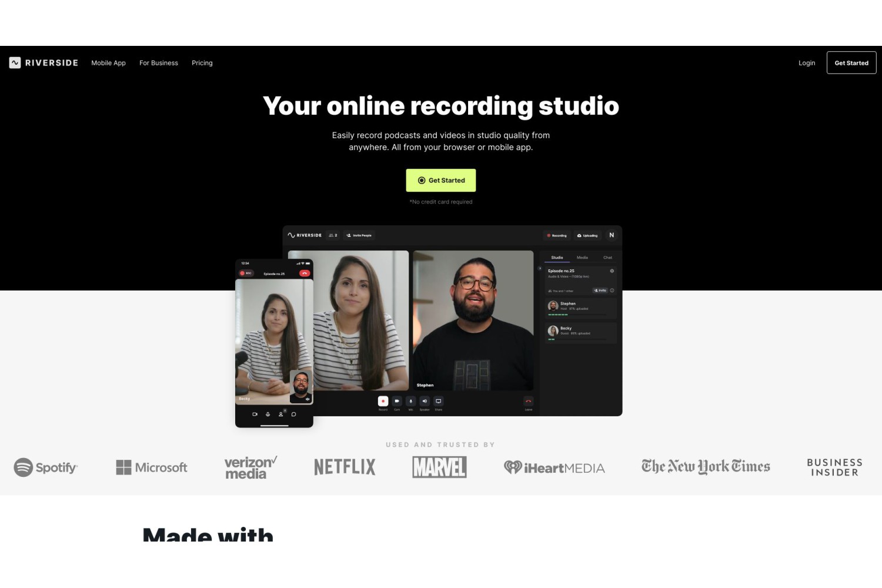Click the chat bubble icon on phone mockup
The width and height of the screenshot is (882, 588).
[x=293, y=415]
